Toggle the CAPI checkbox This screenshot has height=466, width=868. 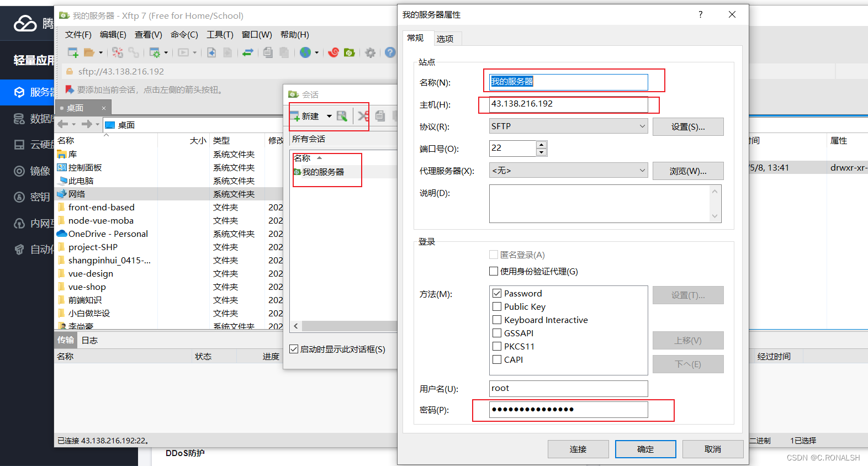tap(497, 359)
